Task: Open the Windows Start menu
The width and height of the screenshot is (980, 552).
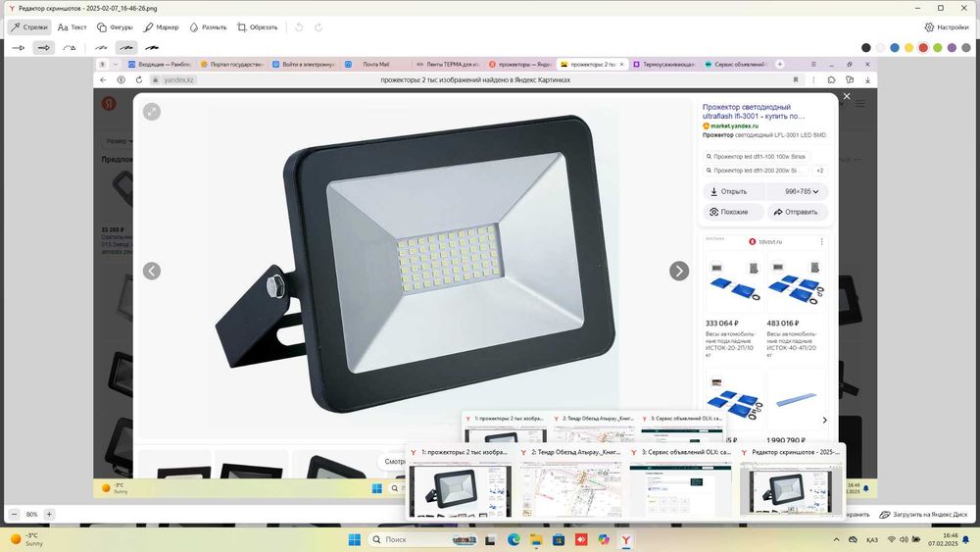Action: [x=355, y=539]
